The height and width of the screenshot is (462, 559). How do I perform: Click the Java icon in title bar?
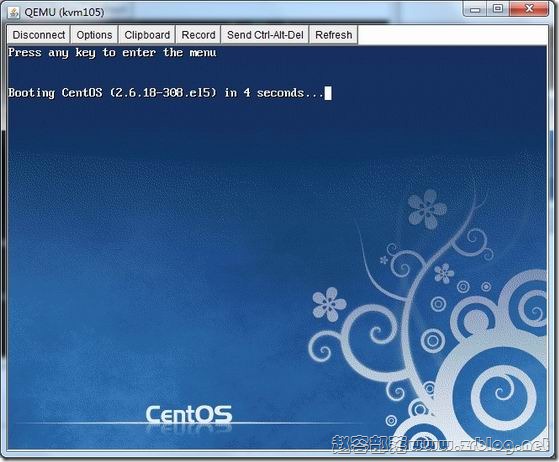click(x=14, y=12)
